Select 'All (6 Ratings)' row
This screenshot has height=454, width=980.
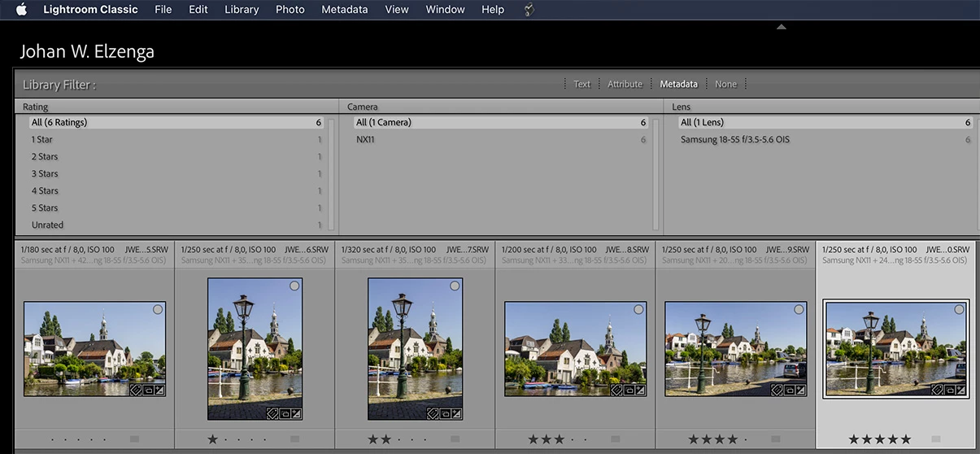176,122
